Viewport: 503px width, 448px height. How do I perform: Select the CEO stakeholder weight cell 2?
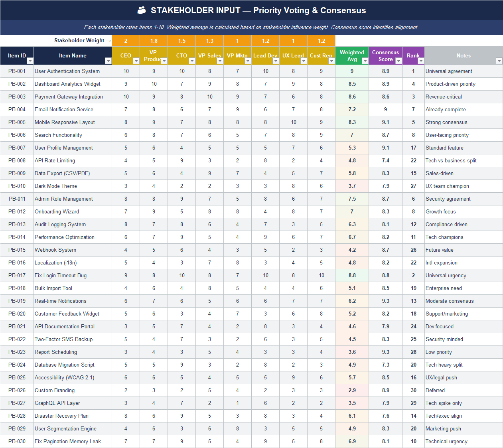[126, 41]
